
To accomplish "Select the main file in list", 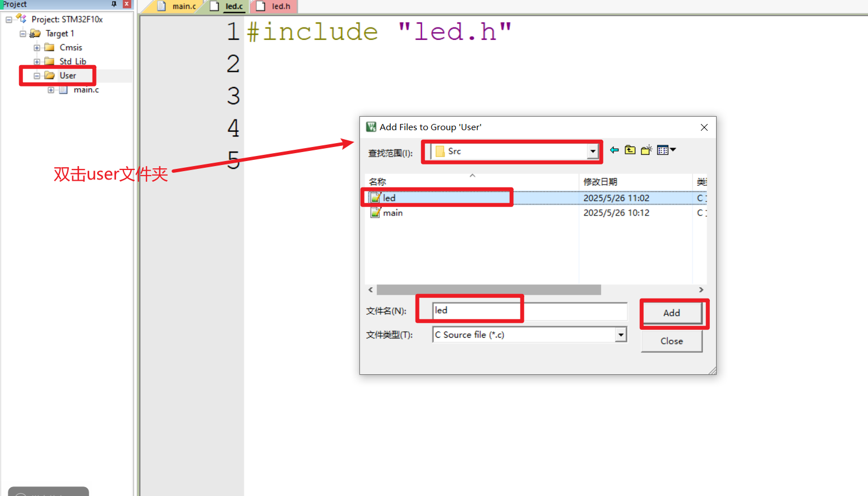I will (393, 213).
